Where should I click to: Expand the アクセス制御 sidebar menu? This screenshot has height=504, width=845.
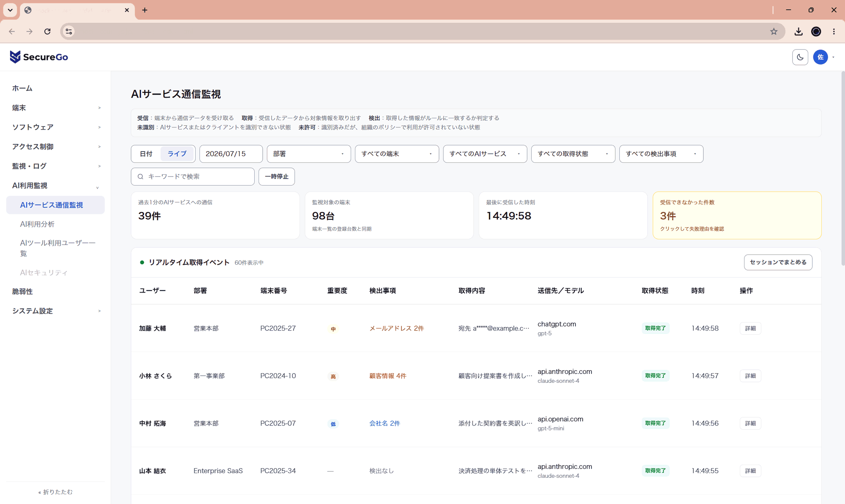[x=55, y=146]
